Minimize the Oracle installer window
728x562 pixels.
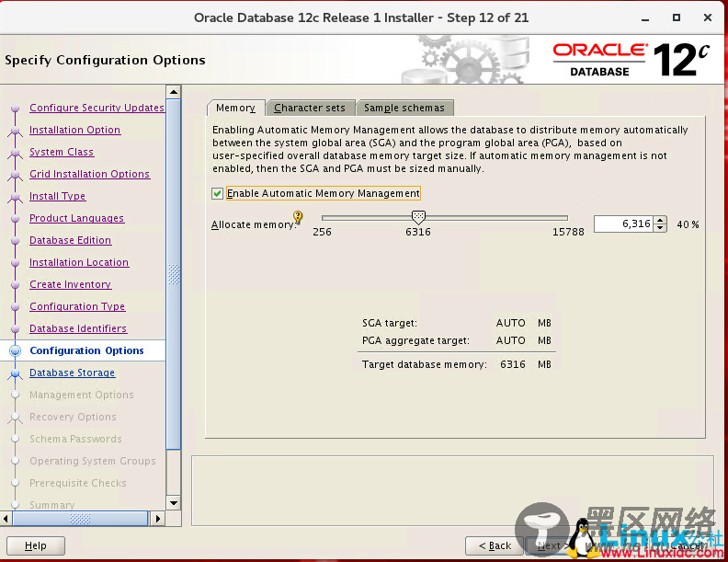click(x=645, y=18)
